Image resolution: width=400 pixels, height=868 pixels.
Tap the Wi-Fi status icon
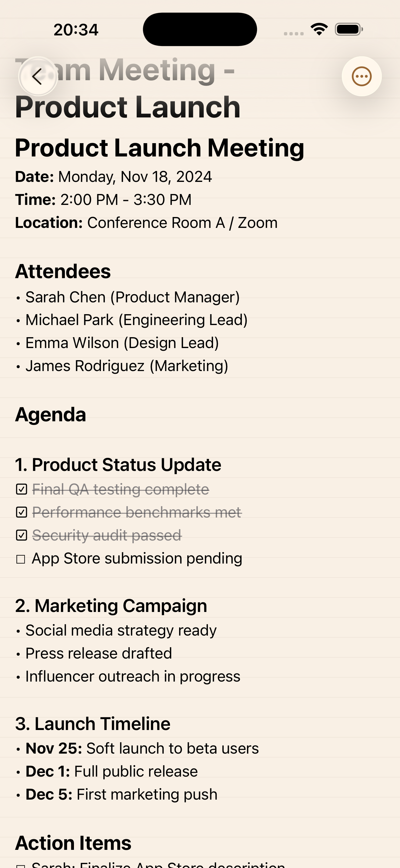pos(319,29)
